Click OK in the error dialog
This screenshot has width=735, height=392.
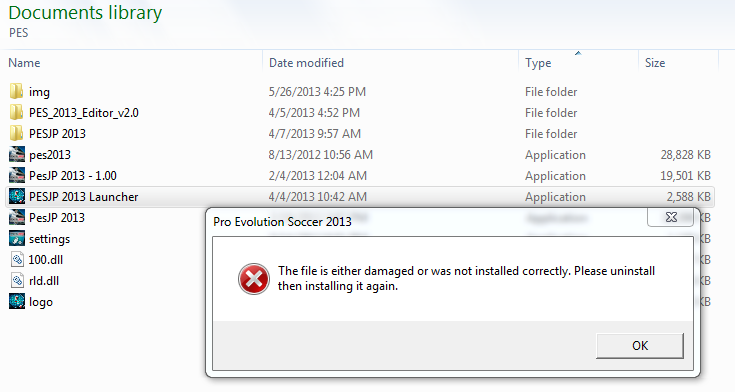640,346
